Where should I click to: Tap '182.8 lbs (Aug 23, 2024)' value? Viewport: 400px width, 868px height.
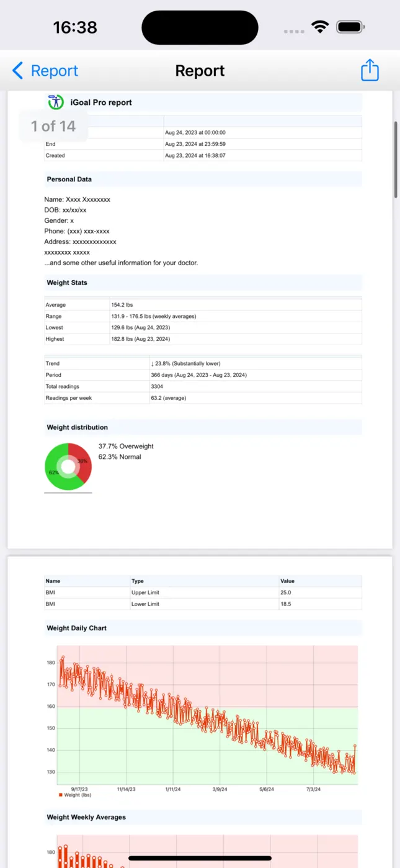[141, 340]
